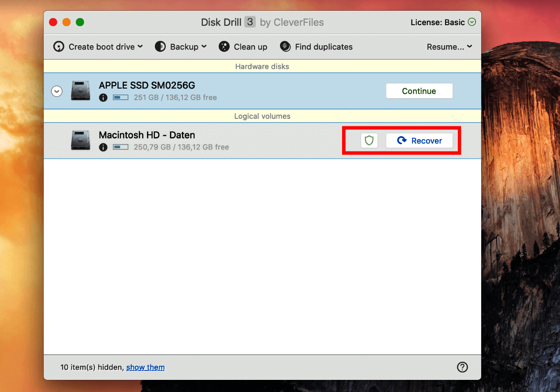The width and height of the screenshot is (560, 392).
Task: Click the Macintosh HD drive thumbnail icon
Action: pyautogui.click(x=80, y=140)
